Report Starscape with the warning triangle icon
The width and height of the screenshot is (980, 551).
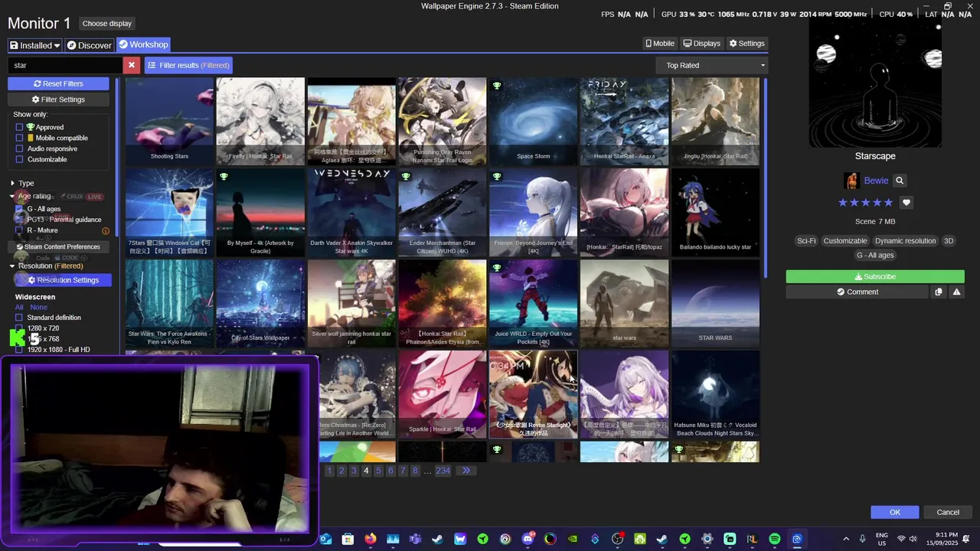pyautogui.click(x=956, y=292)
